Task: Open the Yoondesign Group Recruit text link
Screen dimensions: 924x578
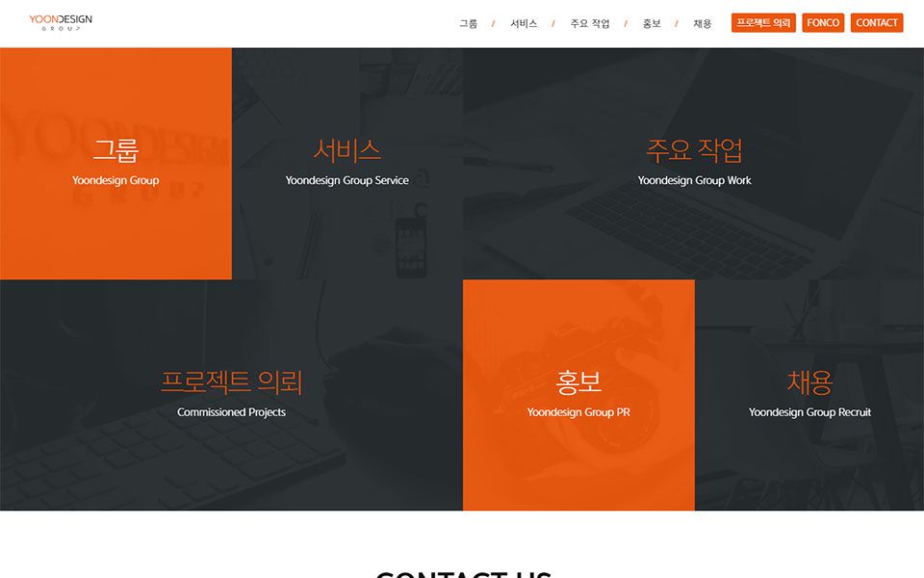Action: click(809, 412)
